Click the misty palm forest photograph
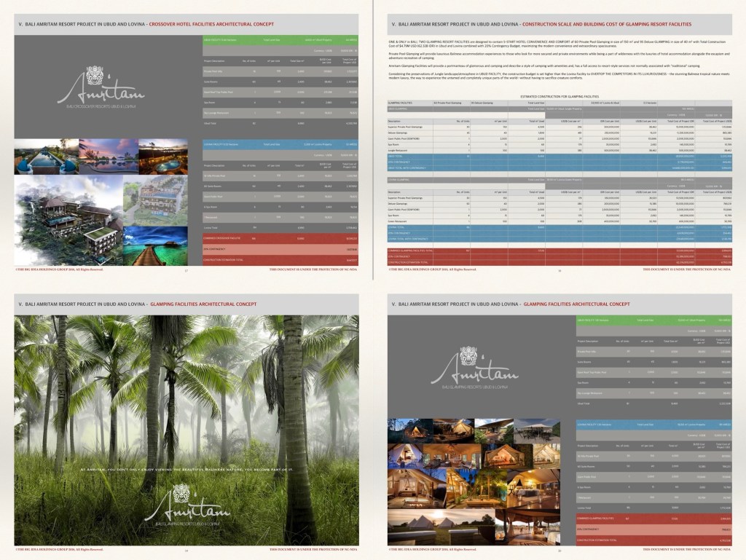Image resolution: width=746 pixels, height=560 pixels. pyautogui.click(x=186, y=430)
